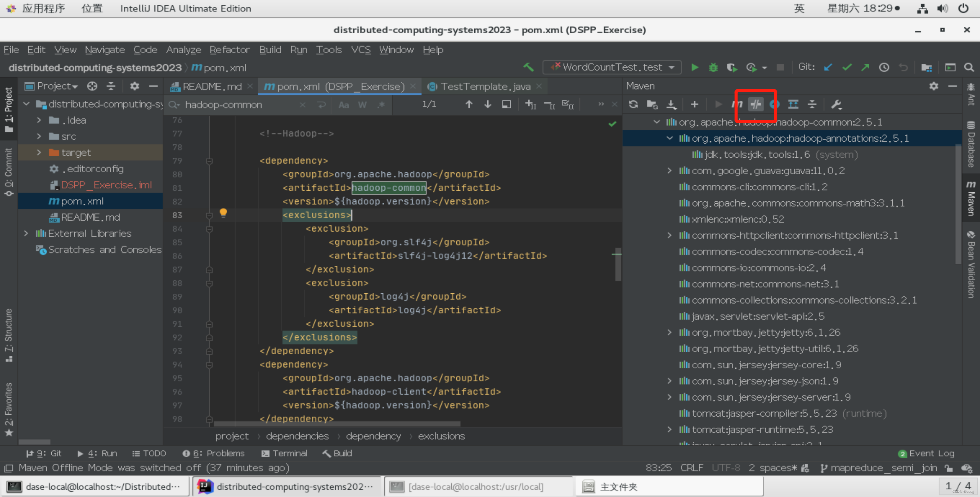This screenshot has width=980, height=497.
Task: Click the Debug bug icon
Action: click(x=713, y=67)
